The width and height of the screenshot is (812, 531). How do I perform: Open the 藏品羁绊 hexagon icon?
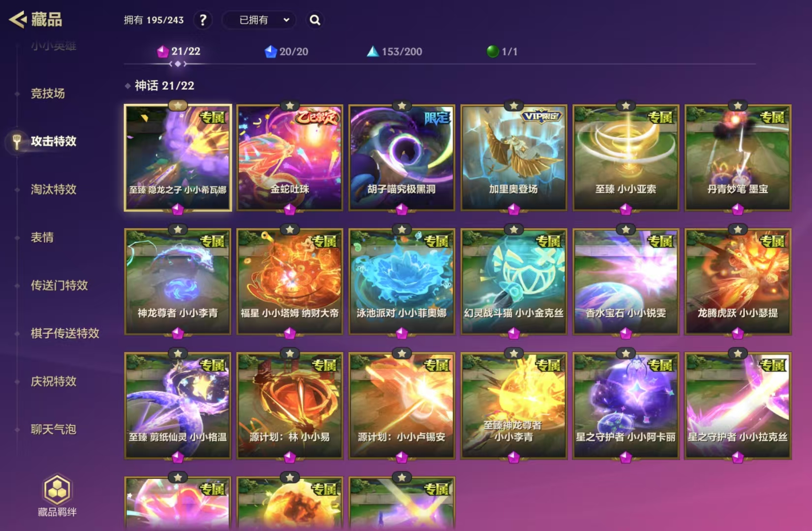coord(57,490)
